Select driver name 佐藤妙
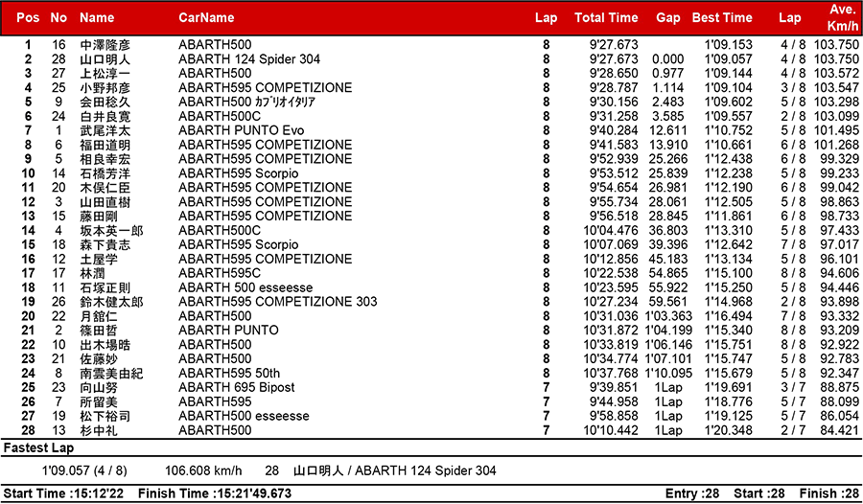The height and width of the screenshot is (504, 863). [99, 359]
